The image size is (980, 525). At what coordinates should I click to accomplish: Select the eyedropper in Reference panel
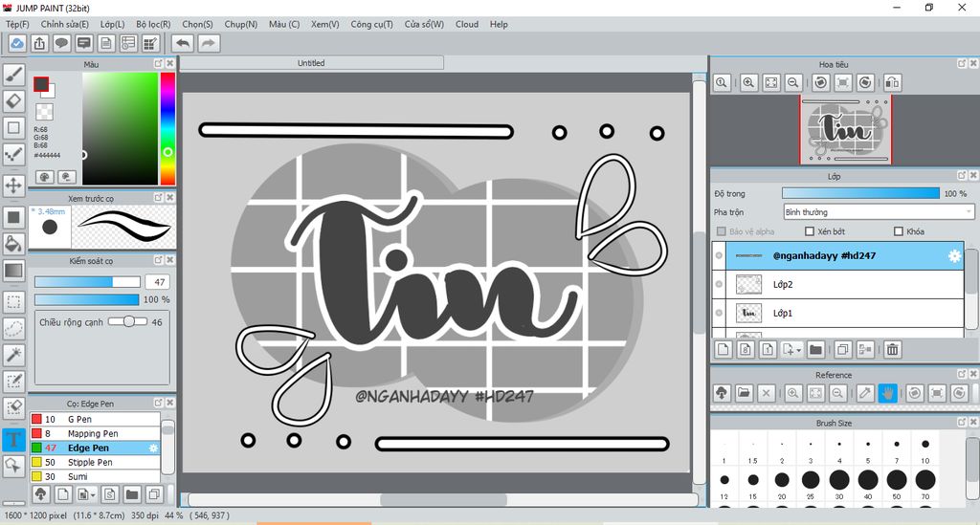tap(865, 393)
